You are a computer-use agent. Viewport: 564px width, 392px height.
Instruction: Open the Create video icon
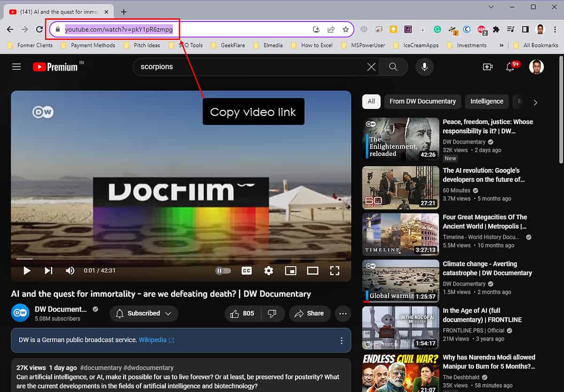487,67
